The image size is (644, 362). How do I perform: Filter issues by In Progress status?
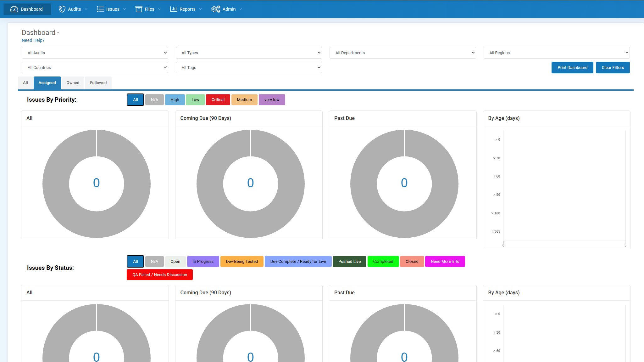203,262
